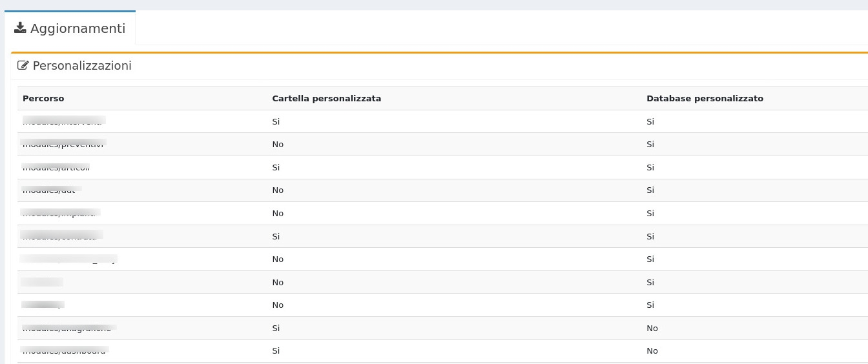This screenshot has height=364, width=868.
Task: Select the modules/dashboard path cell
Action: tap(64, 351)
